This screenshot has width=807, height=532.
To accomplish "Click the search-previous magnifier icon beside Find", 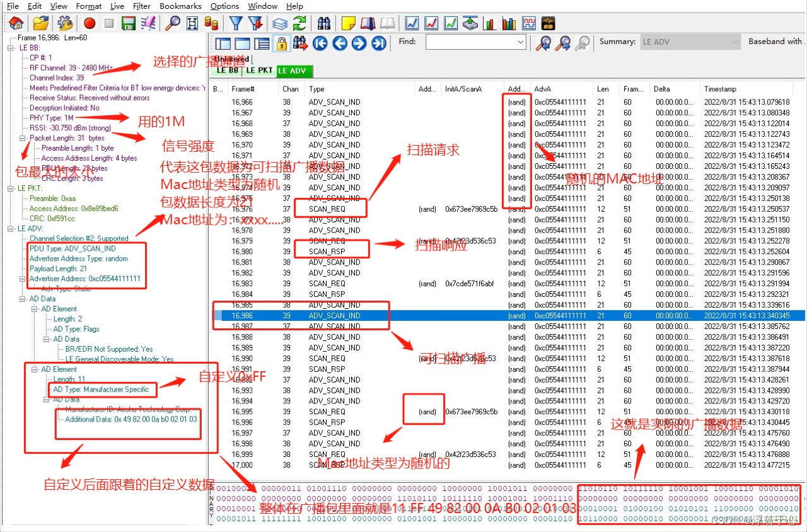I will pyautogui.click(x=543, y=43).
